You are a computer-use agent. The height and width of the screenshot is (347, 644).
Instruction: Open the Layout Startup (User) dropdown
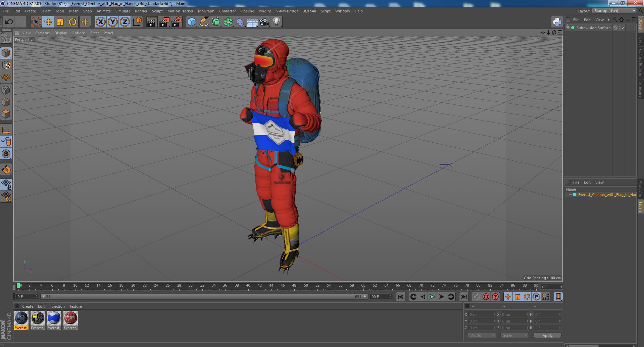point(614,11)
